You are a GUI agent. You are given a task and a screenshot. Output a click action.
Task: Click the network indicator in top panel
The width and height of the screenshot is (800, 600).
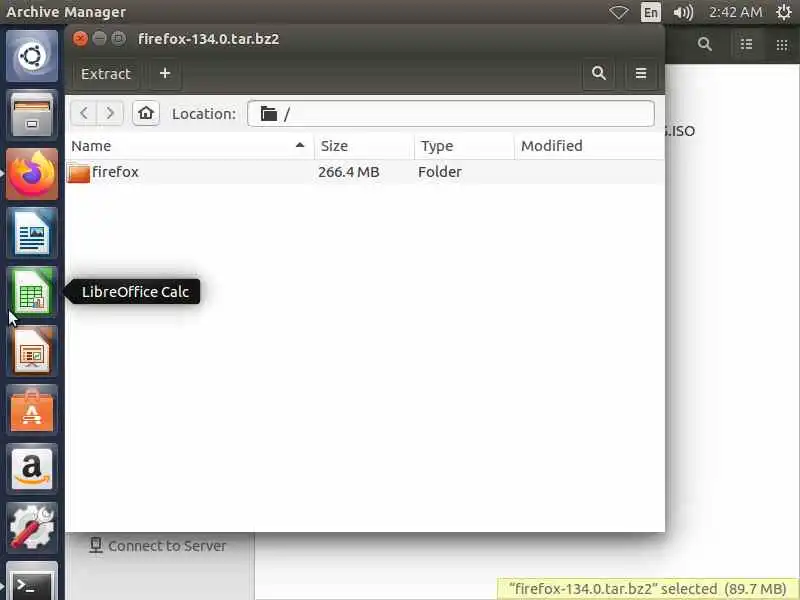pyautogui.click(x=618, y=12)
